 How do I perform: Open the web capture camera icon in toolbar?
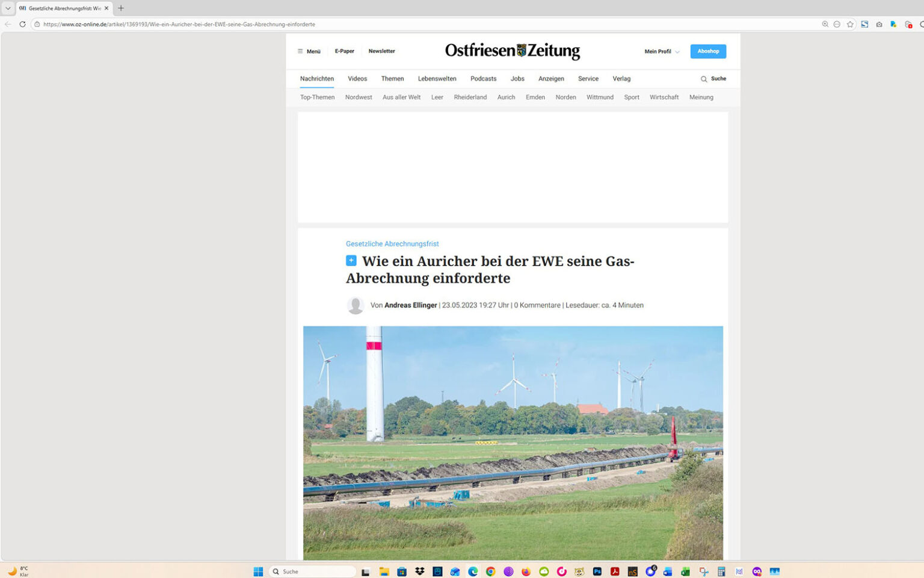[x=878, y=24]
